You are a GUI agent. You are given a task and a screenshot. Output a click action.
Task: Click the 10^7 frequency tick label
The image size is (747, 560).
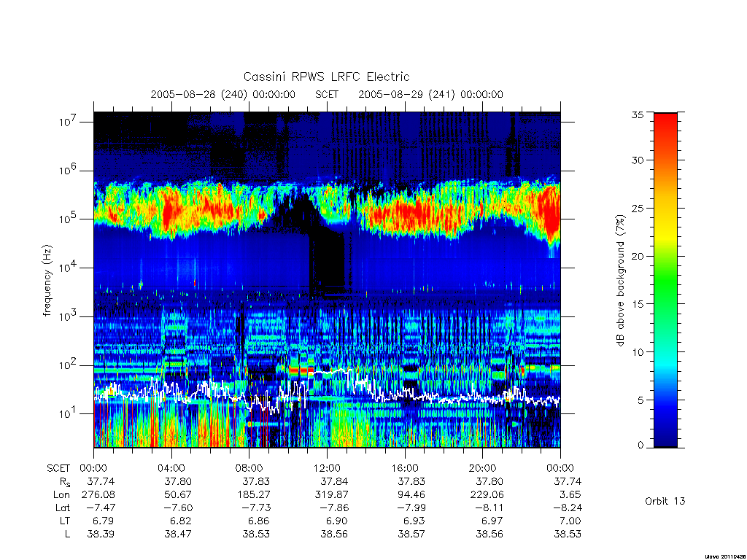tap(69, 122)
